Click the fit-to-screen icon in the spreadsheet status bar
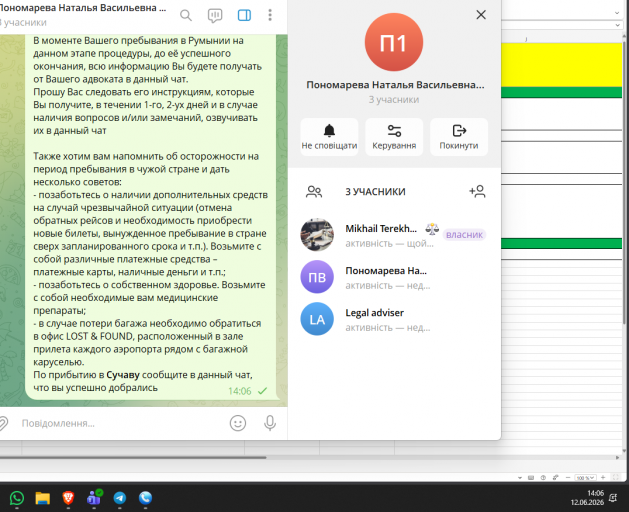629x512 pixels. click(x=615, y=477)
